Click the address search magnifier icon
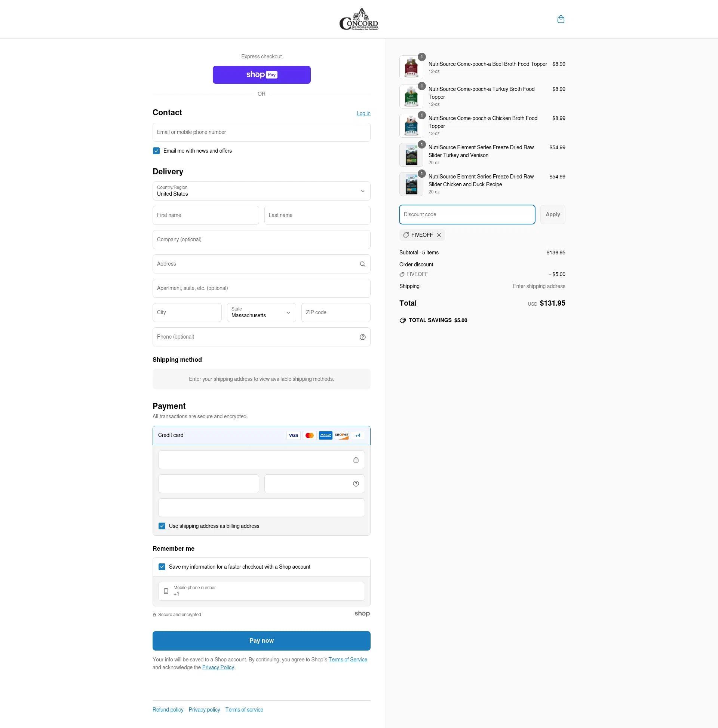Viewport: 718px width, 728px height. pyautogui.click(x=362, y=264)
